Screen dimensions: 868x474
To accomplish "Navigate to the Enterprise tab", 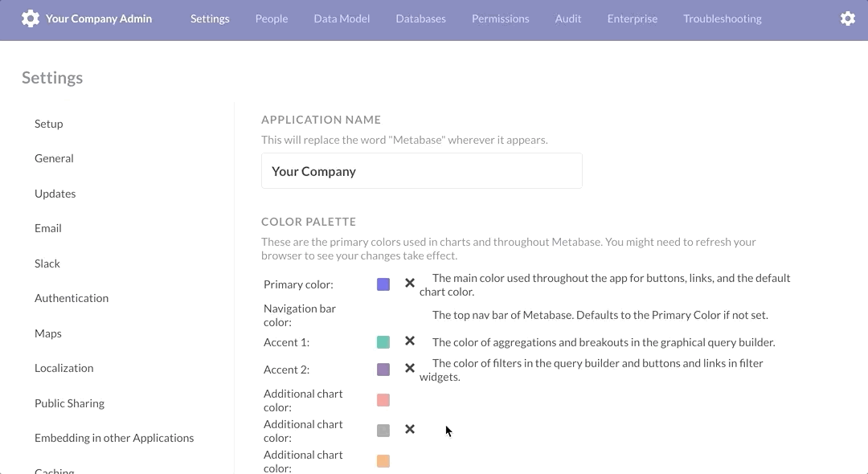I will (x=633, y=18).
